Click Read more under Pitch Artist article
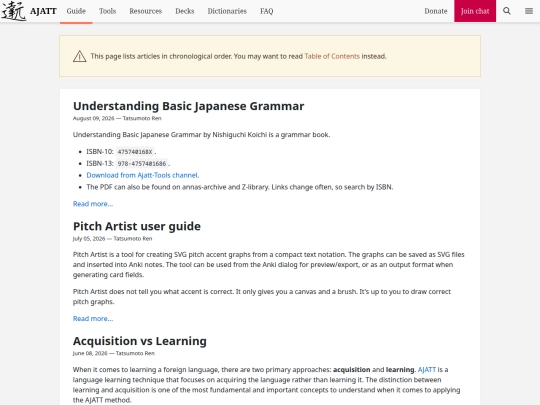 (x=93, y=319)
